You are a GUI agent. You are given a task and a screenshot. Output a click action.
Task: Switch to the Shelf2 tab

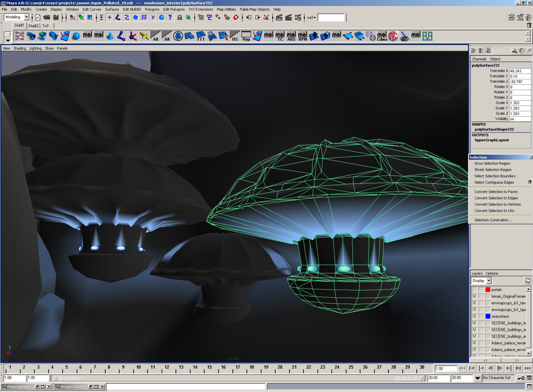pos(33,26)
